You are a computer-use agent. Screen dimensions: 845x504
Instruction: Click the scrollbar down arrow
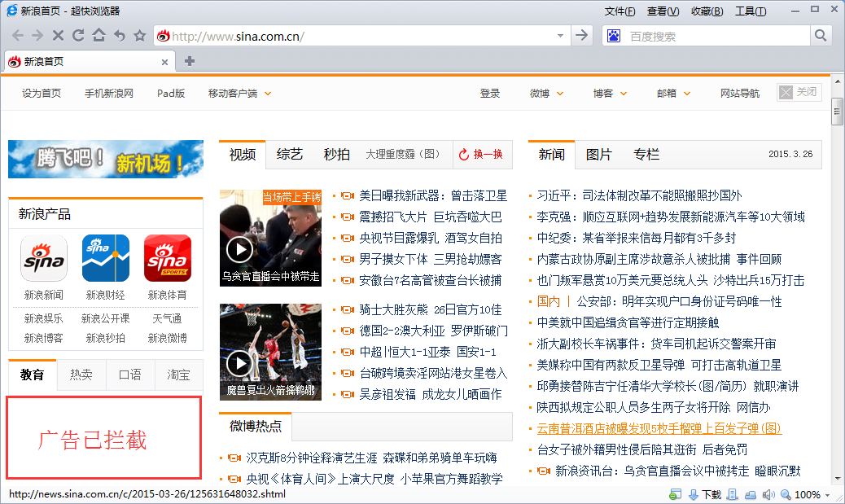click(x=838, y=479)
